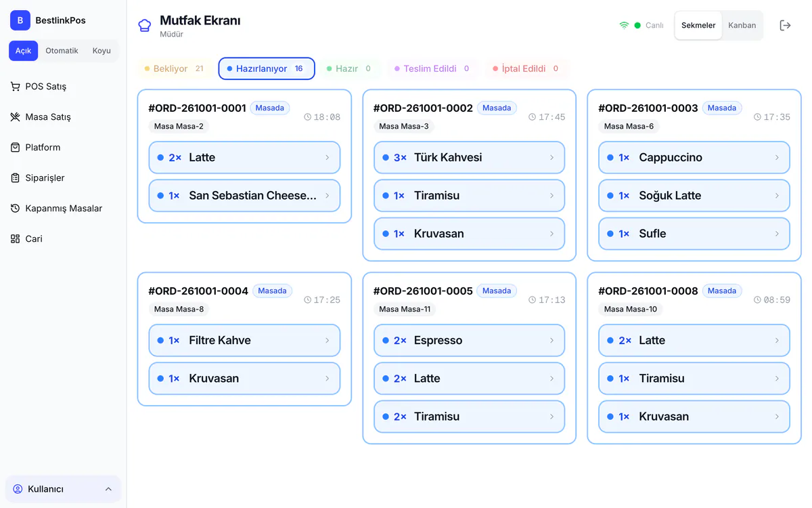The height and width of the screenshot is (508, 812).
Task: Open Siparişler from the sidebar
Action: 63,178
